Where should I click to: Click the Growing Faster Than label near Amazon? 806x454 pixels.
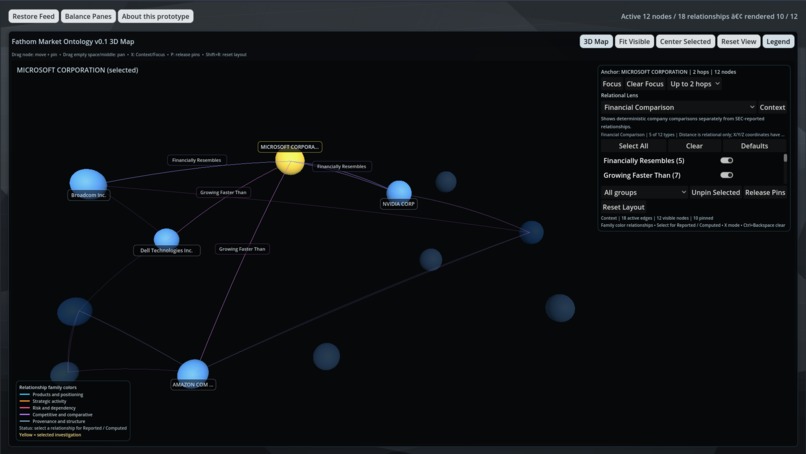(242, 249)
